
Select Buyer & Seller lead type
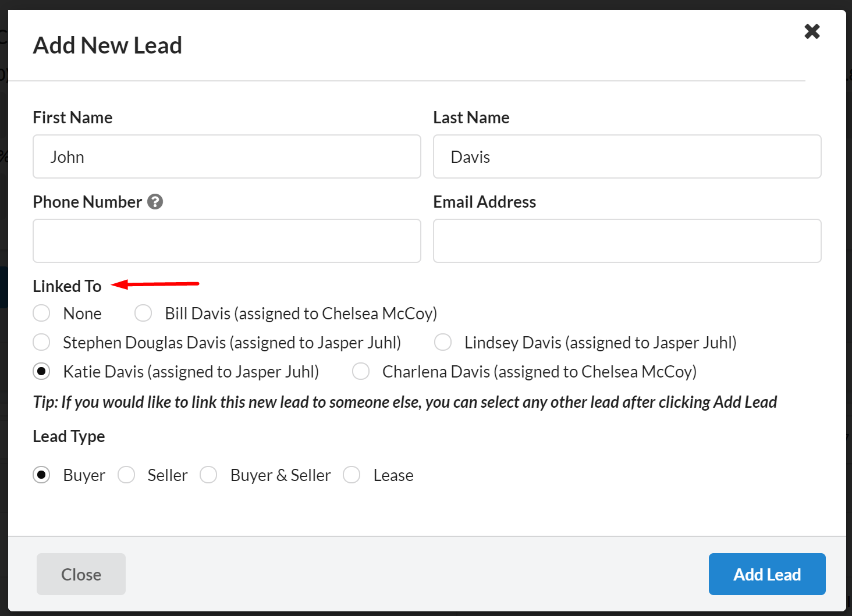208,475
